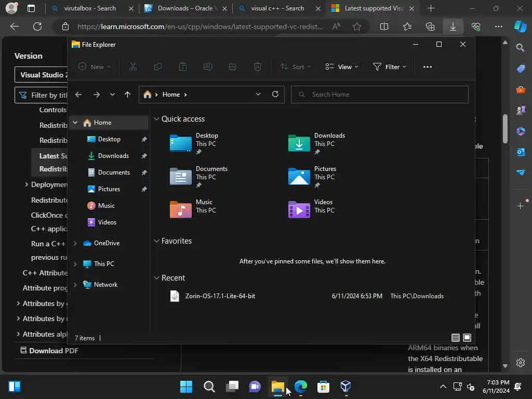Collapse the Quick access section
The height and width of the screenshot is (399, 532).
[x=156, y=119]
